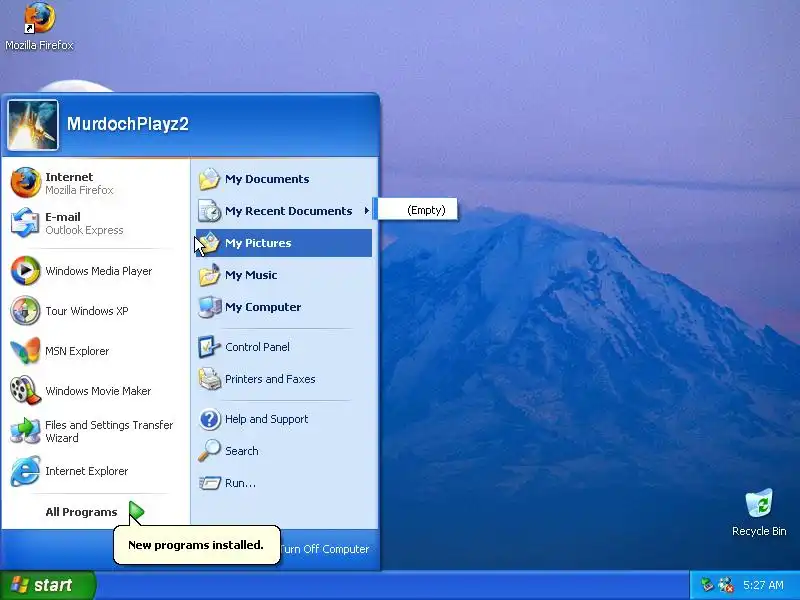Open Mozilla Firefox desktop shortcut icon
800x600 pixels.
(x=39, y=17)
